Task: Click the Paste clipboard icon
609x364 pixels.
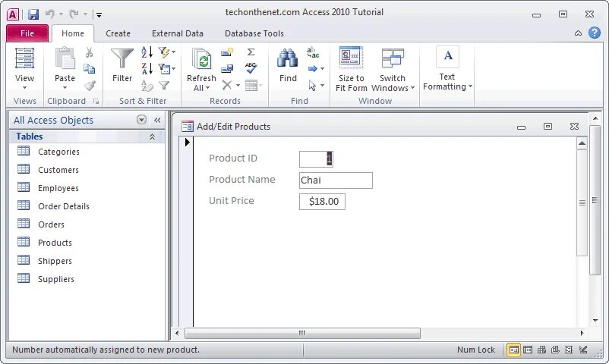Action: tap(65, 58)
